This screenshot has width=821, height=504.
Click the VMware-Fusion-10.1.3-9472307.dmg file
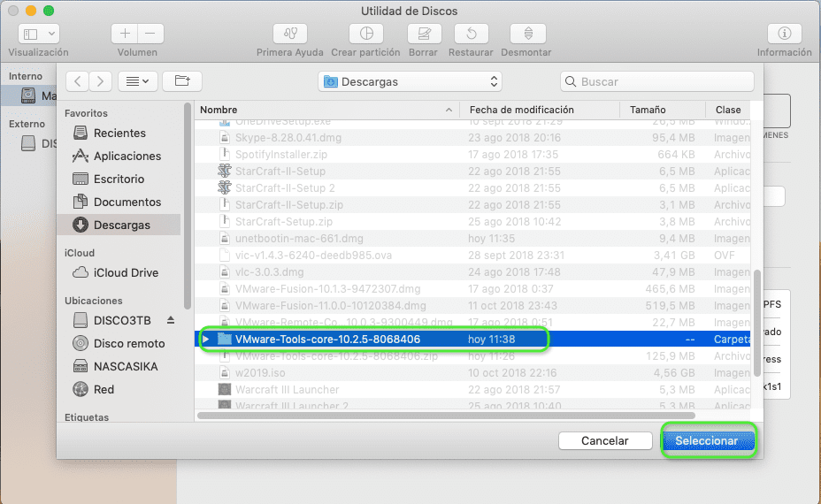click(x=327, y=289)
